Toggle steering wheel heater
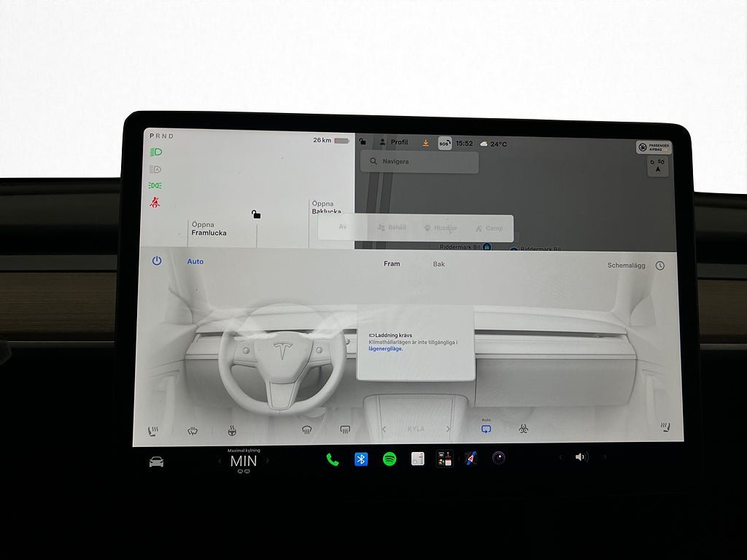The height and width of the screenshot is (560, 747). pos(232,431)
